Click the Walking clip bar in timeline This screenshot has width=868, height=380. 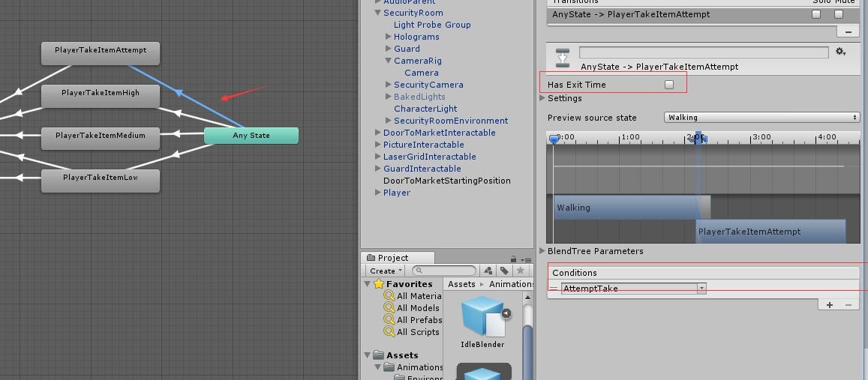(632, 208)
